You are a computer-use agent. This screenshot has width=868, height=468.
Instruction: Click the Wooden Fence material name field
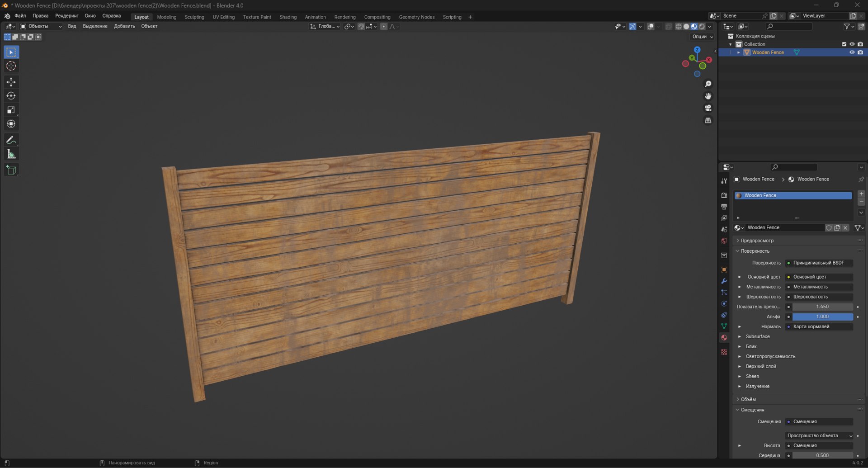click(x=784, y=227)
